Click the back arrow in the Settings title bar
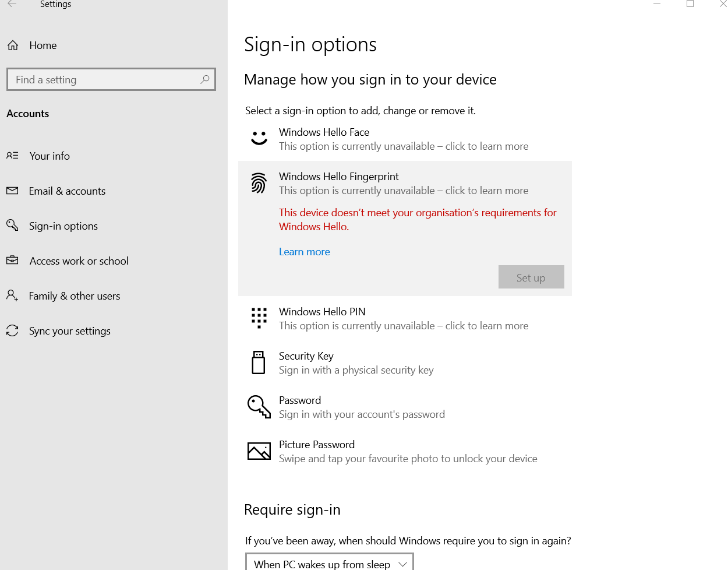The width and height of the screenshot is (728, 570). click(12, 4)
